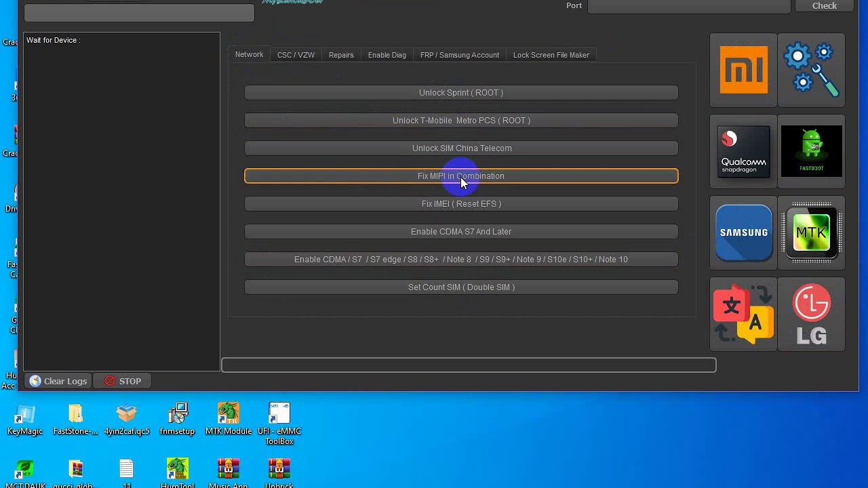
Task: Open the Music App desktop archive
Action: 229,474
